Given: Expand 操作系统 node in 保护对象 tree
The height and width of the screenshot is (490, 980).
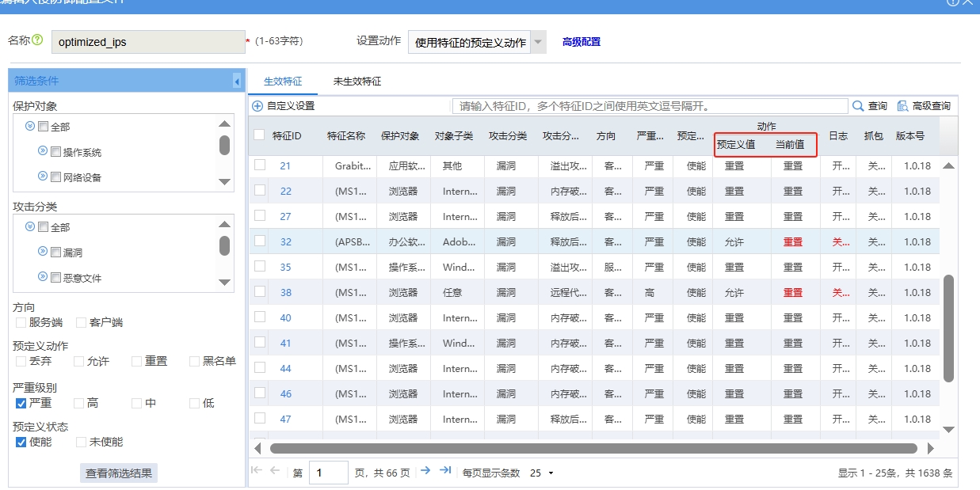Looking at the screenshot, I should coord(43,151).
